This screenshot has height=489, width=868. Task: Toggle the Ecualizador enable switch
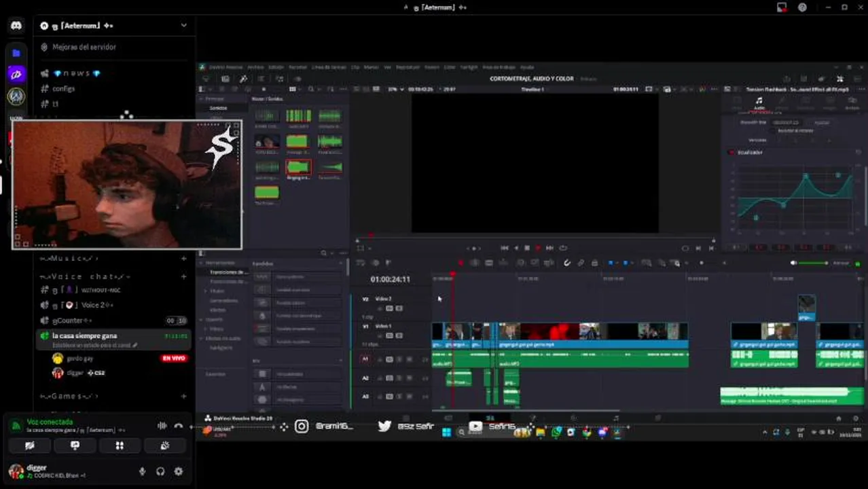tap(731, 152)
